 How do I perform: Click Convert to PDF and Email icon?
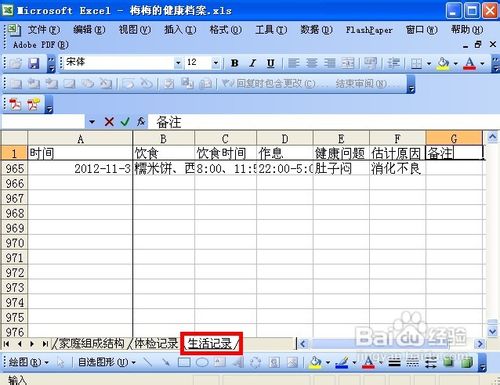pos(33,104)
